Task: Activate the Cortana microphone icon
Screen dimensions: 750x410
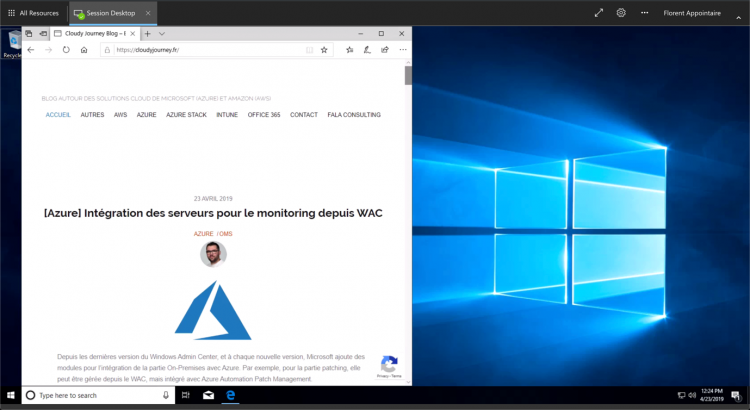Action: pyautogui.click(x=165, y=395)
